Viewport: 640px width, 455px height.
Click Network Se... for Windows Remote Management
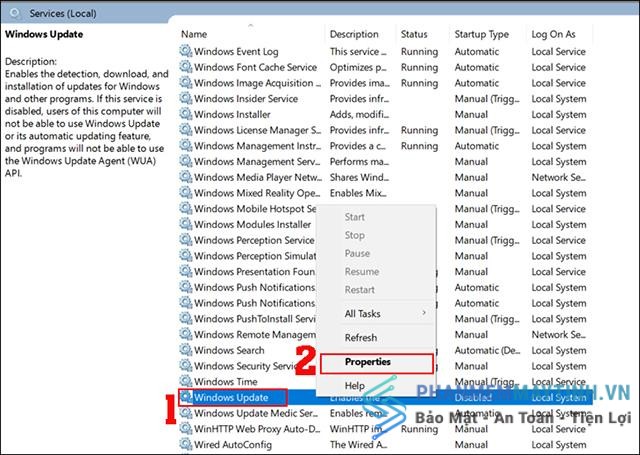click(x=558, y=334)
